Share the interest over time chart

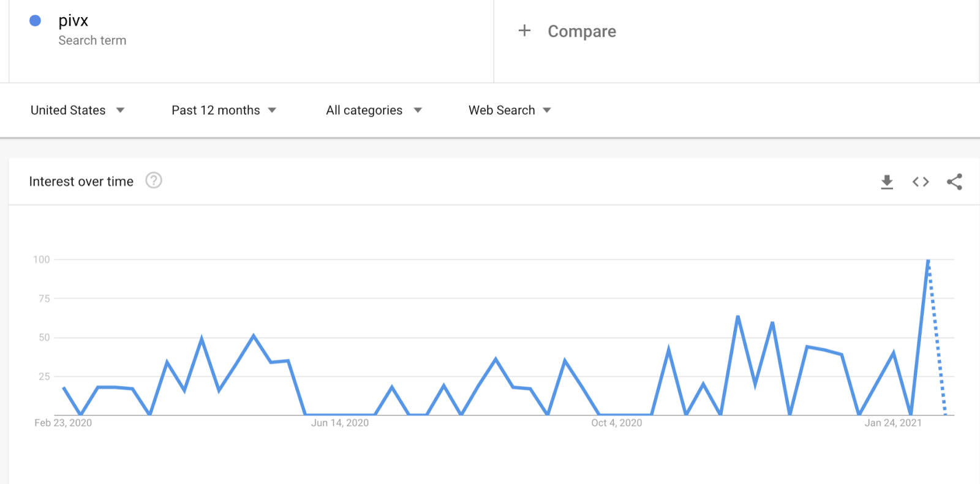tap(954, 182)
